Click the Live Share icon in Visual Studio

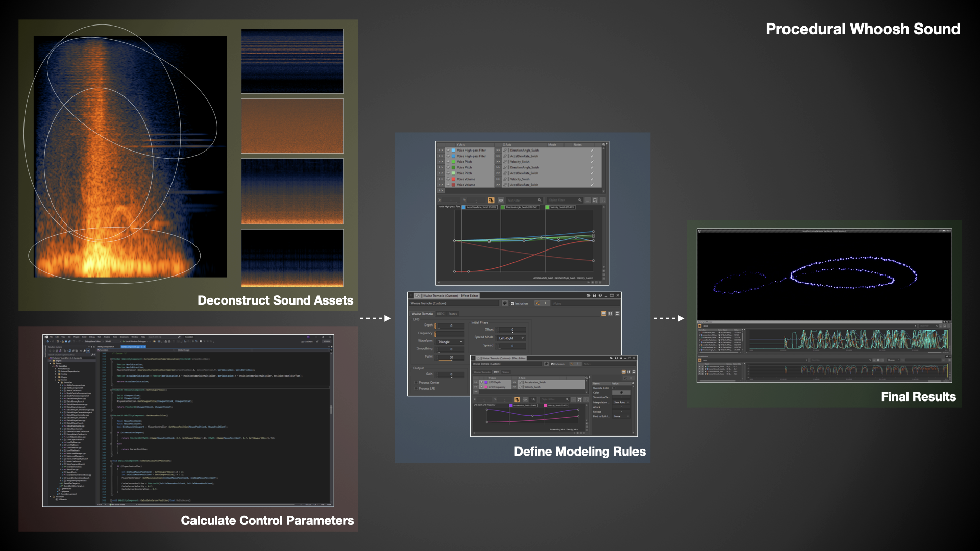pyautogui.click(x=302, y=342)
